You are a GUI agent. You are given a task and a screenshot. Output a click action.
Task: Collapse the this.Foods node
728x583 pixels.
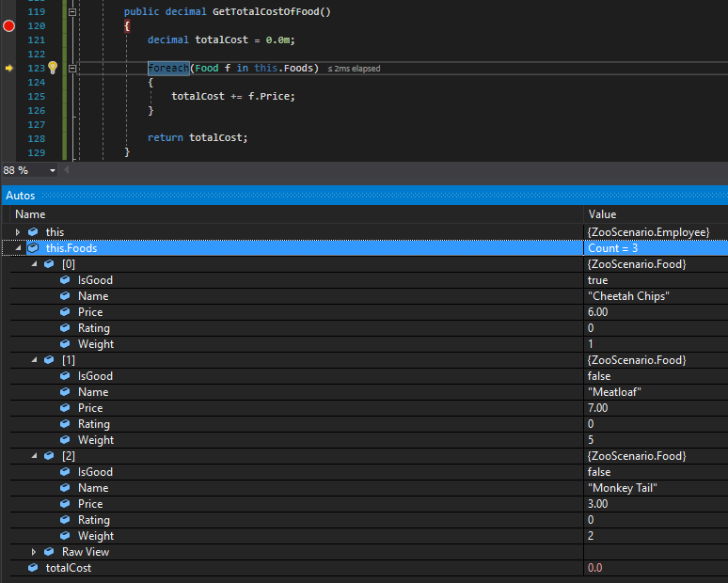click(18, 248)
